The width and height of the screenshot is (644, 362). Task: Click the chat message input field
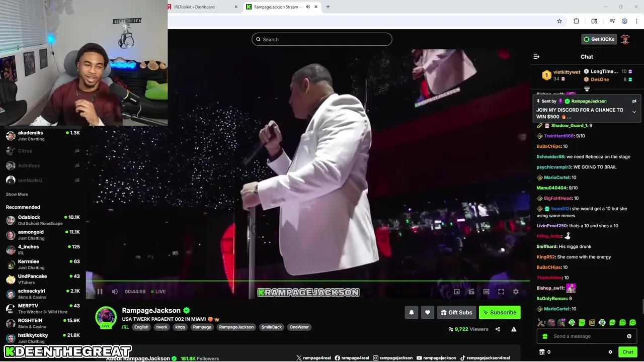pyautogui.click(x=587, y=336)
